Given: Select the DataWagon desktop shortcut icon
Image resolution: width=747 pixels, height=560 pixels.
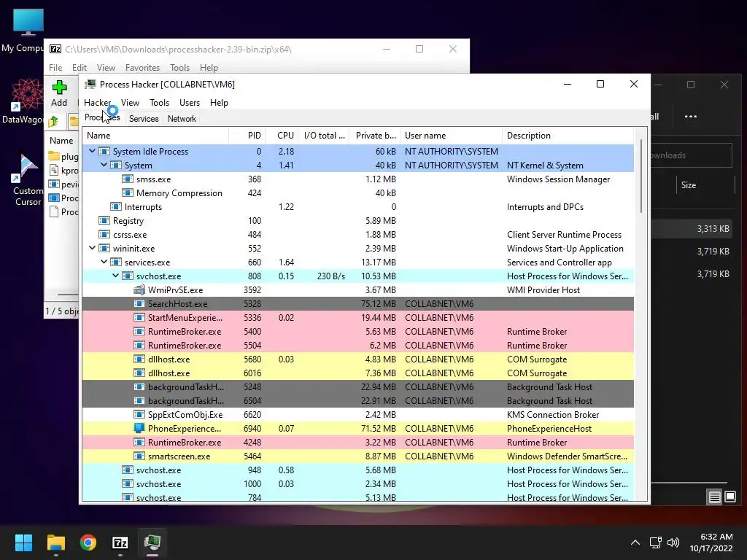Looking at the screenshot, I should pyautogui.click(x=26, y=94).
